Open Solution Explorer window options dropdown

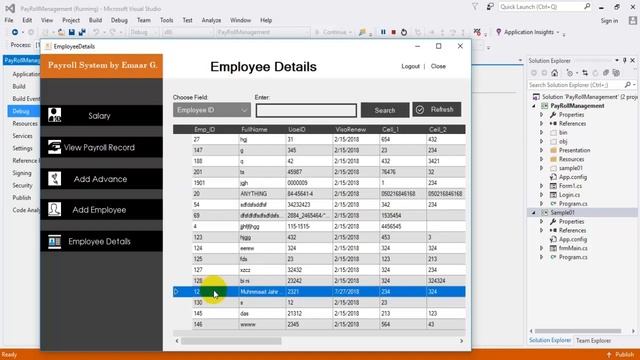(x=617, y=60)
